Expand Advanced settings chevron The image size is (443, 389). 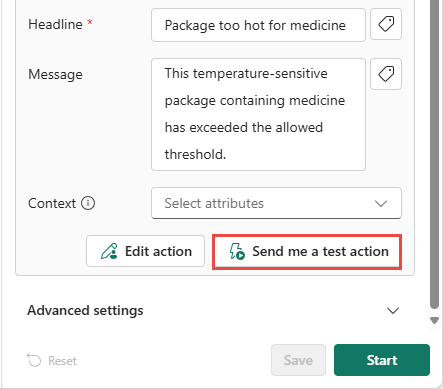[x=393, y=311]
